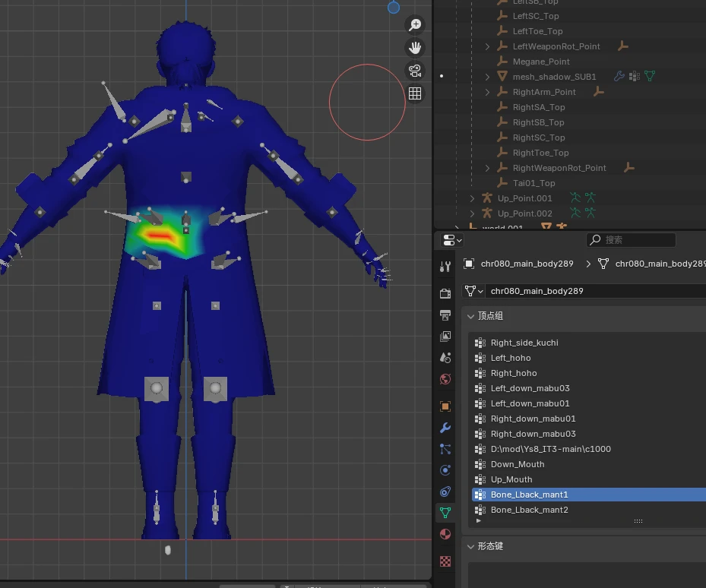Screen dimensions: 706x588
Task: Open the Tool properties tab
Action: (x=445, y=267)
